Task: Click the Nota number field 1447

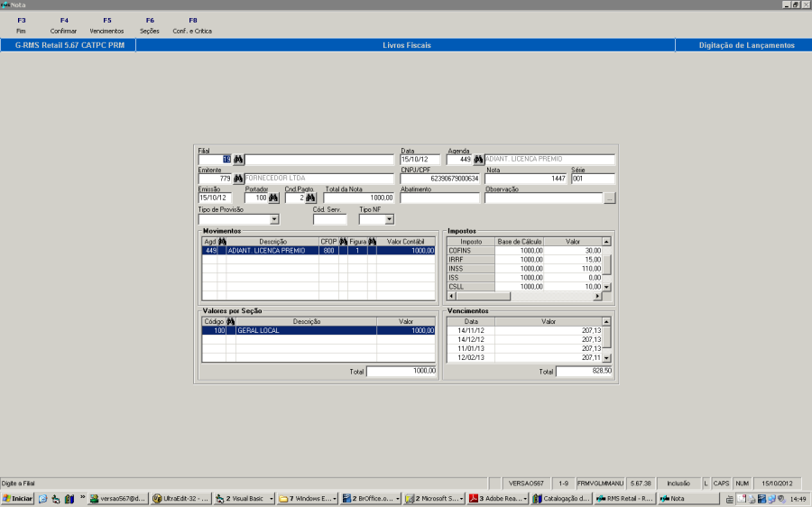Action: pos(526,179)
